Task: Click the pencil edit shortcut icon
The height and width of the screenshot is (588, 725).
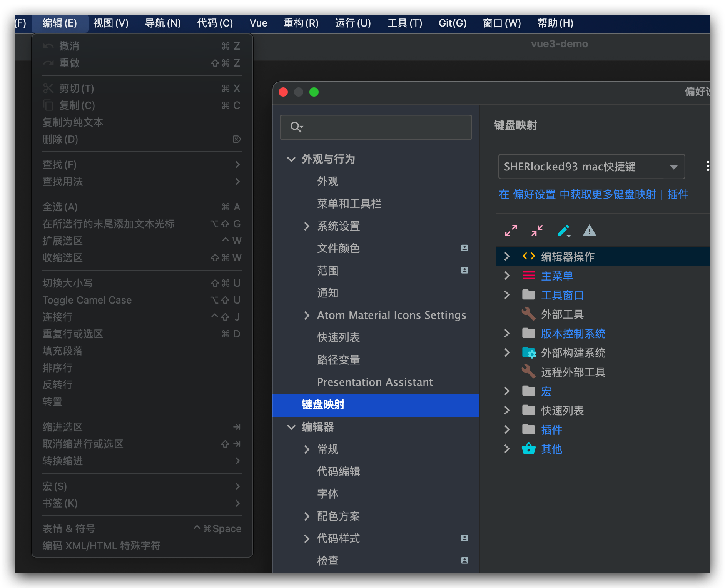Action: (563, 231)
